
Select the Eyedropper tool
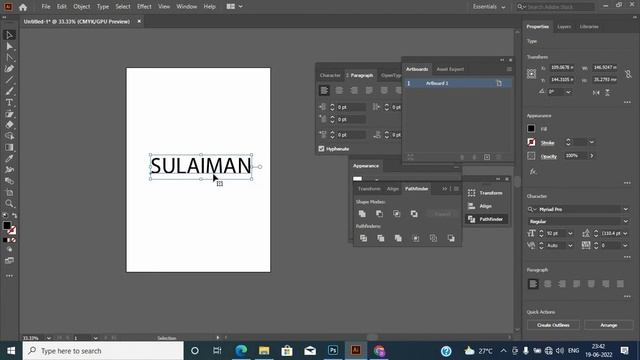pyautogui.click(x=9, y=158)
